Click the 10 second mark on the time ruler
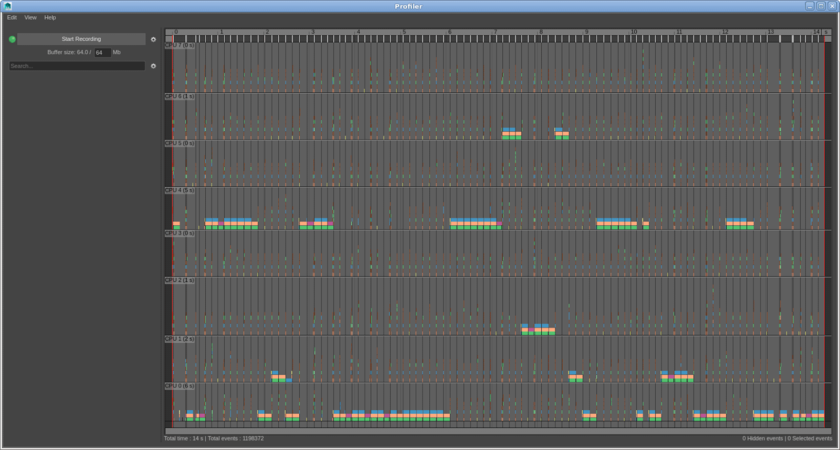 click(633, 32)
